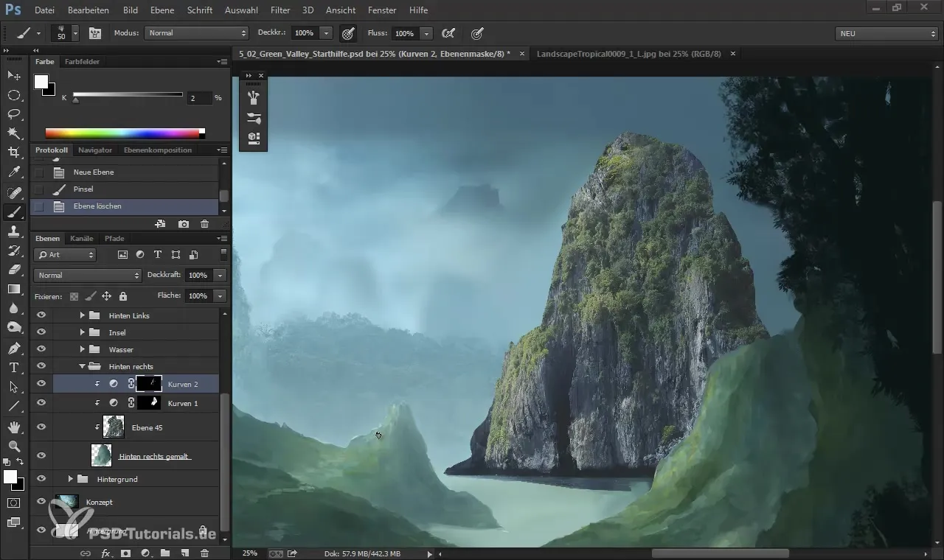The height and width of the screenshot is (560, 944).
Task: Switch to the Navigator tab
Action: tap(95, 150)
